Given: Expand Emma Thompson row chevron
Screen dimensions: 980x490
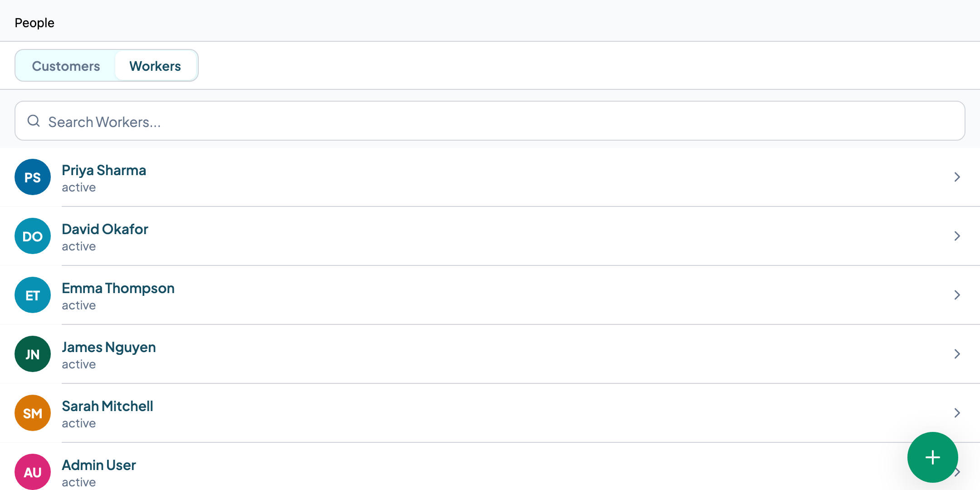Looking at the screenshot, I should click(x=957, y=295).
